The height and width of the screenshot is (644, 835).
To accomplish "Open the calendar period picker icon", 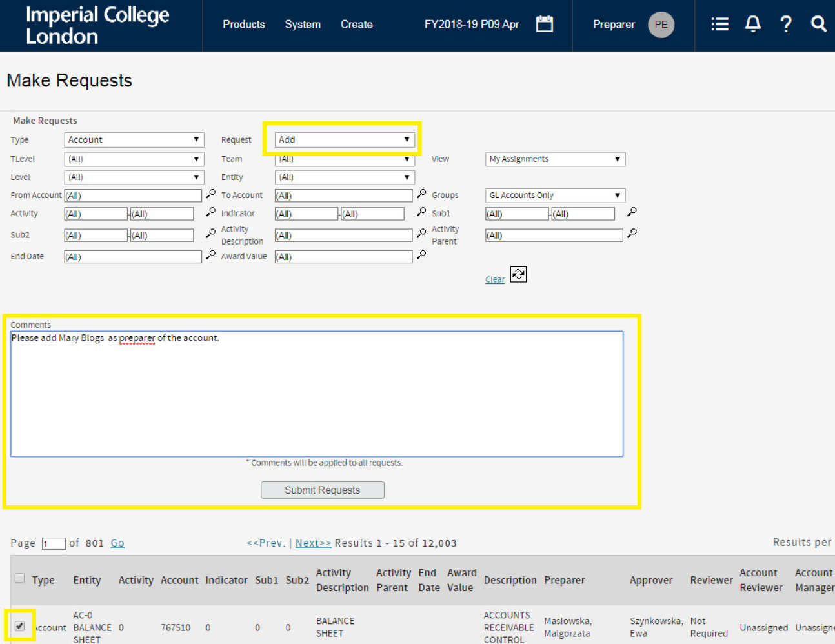I will (544, 25).
